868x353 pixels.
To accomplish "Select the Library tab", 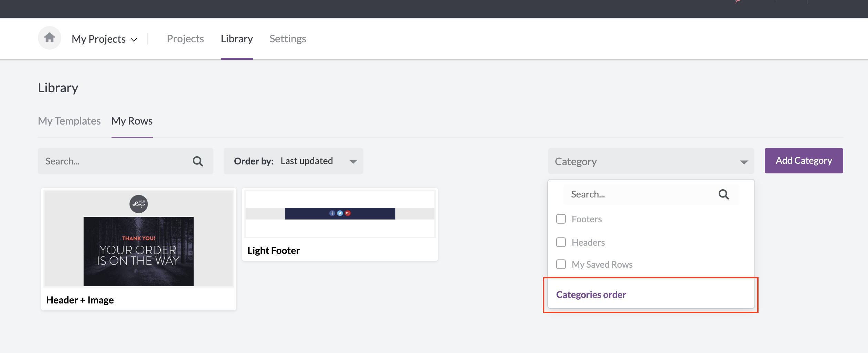I will (237, 39).
